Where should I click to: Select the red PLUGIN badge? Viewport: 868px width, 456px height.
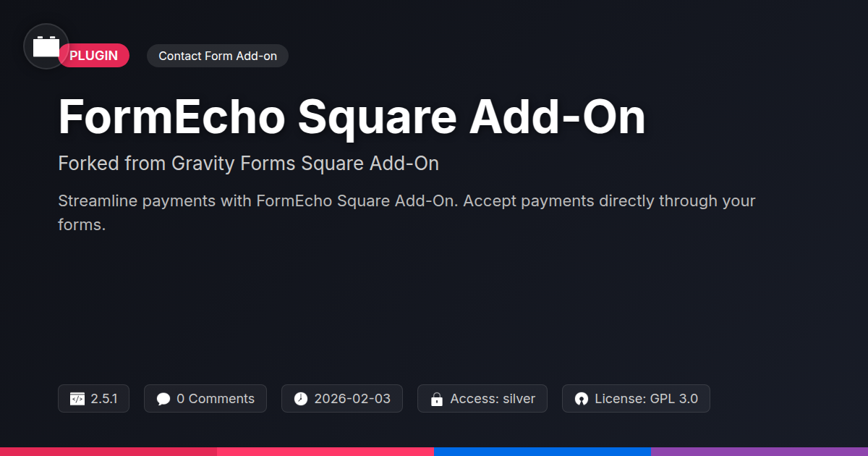95,56
